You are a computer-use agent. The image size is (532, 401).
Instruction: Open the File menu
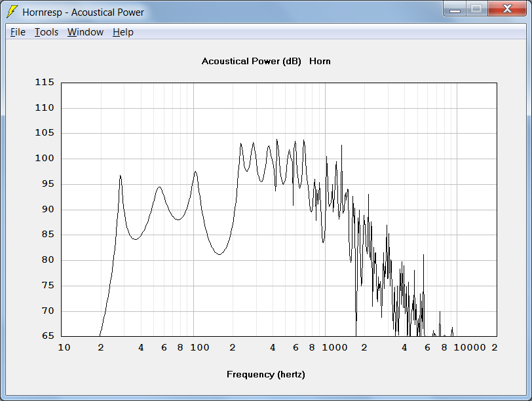click(18, 32)
